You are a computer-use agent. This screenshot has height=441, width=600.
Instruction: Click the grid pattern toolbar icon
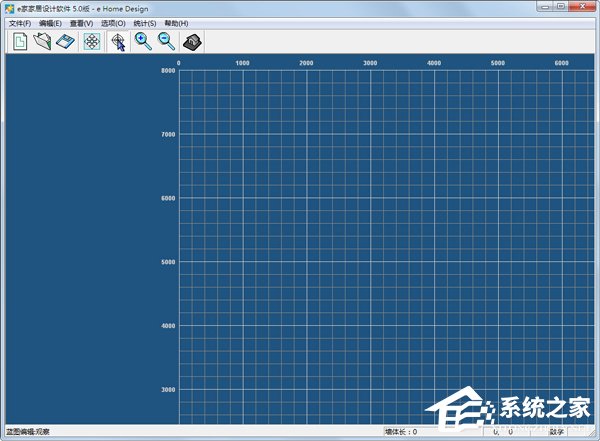click(x=92, y=41)
